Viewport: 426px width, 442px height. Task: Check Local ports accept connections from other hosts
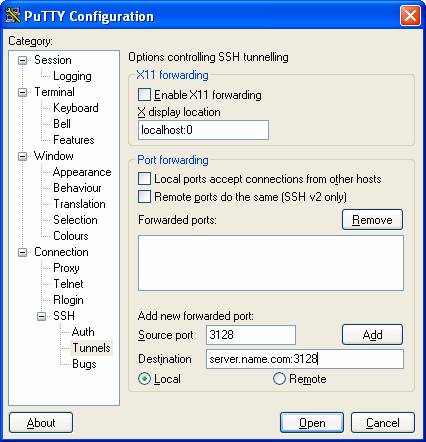pyautogui.click(x=144, y=178)
